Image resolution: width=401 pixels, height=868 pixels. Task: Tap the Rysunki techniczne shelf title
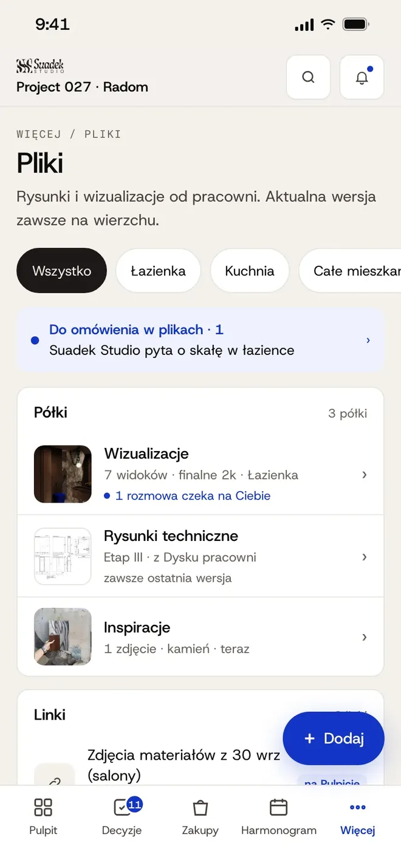tap(171, 536)
